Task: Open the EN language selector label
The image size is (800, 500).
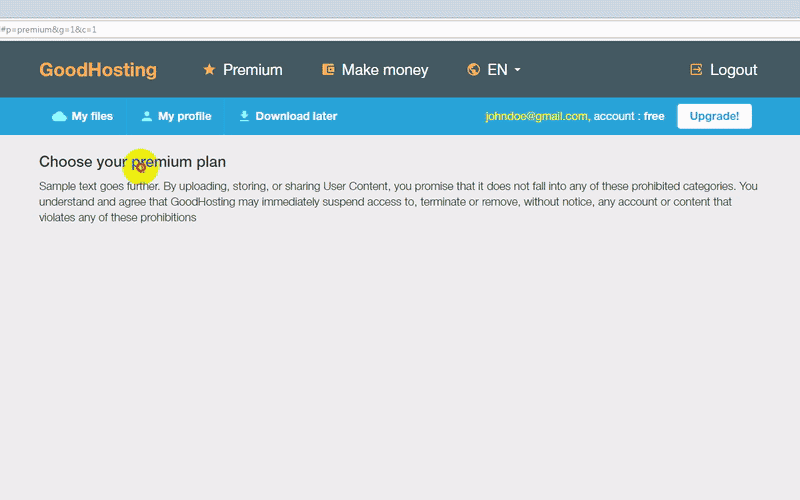Action: click(x=497, y=70)
